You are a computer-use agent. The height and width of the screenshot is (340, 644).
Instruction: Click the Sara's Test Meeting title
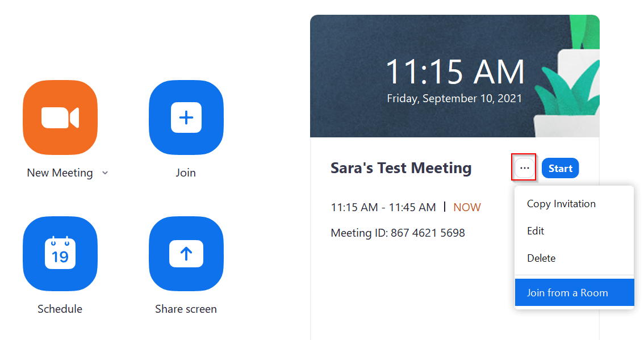pyautogui.click(x=401, y=168)
